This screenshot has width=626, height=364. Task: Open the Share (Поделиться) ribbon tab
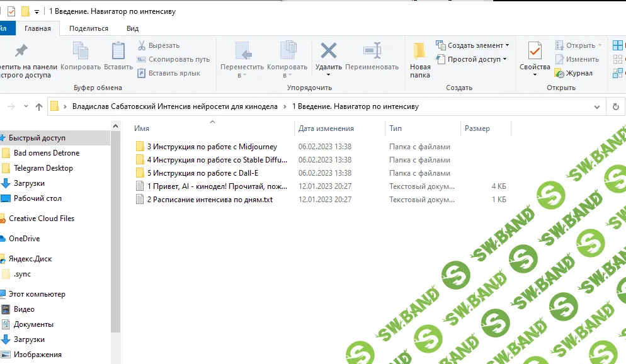89,28
